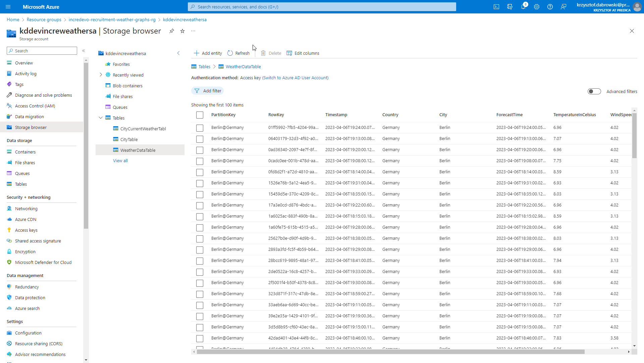The height and width of the screenshot is (363, 644).
Task: Expand the Recently viewed tree node
Action: [x=101, y=75]
